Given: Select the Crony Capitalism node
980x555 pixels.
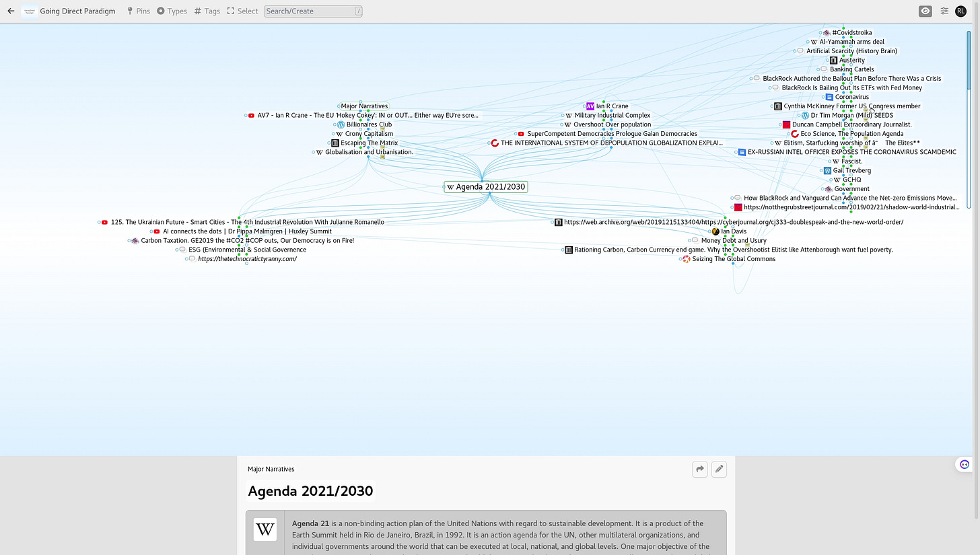Looking at the screenshot, I should pyautogui.click(x=364, y=134).
